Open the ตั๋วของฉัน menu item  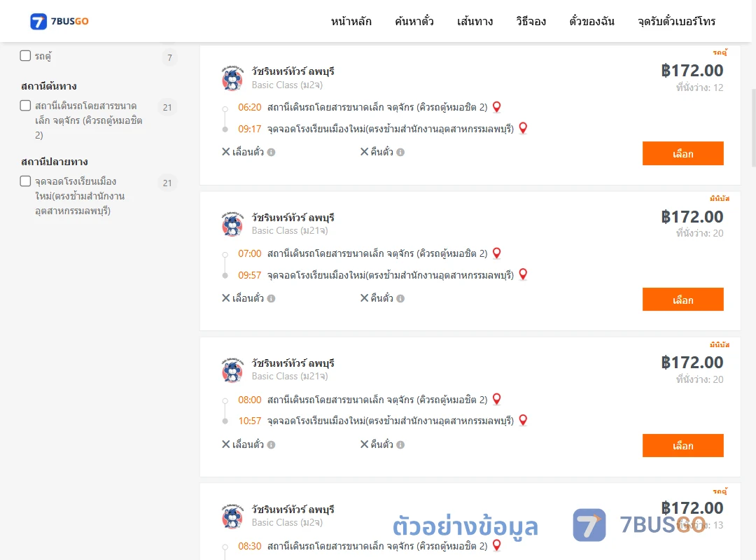[x=591, y=21]
